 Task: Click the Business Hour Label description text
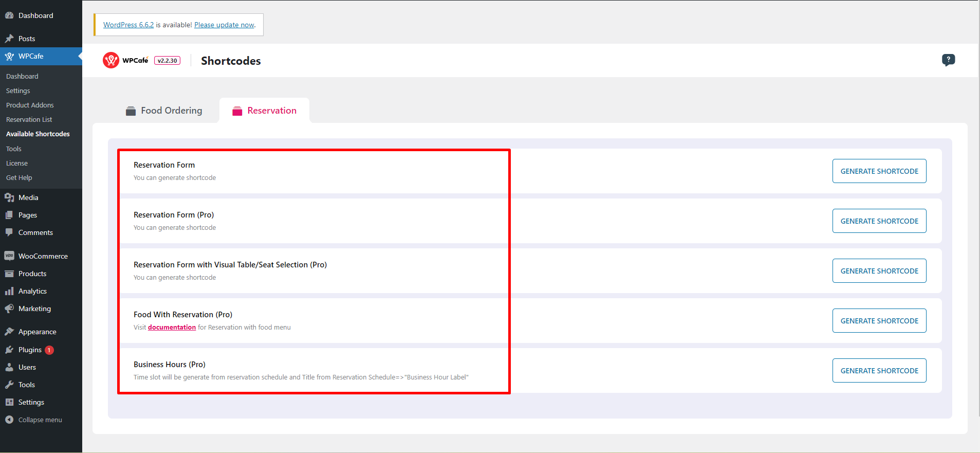tap(301, 377)
